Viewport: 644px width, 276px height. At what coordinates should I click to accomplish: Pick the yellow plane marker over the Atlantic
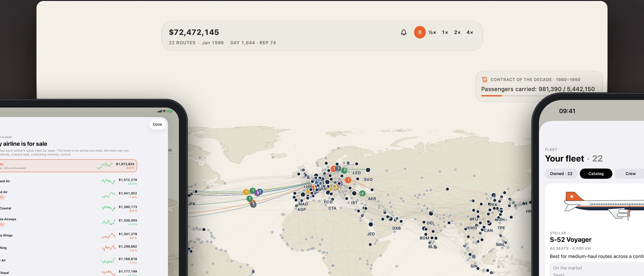click(246, 192)
